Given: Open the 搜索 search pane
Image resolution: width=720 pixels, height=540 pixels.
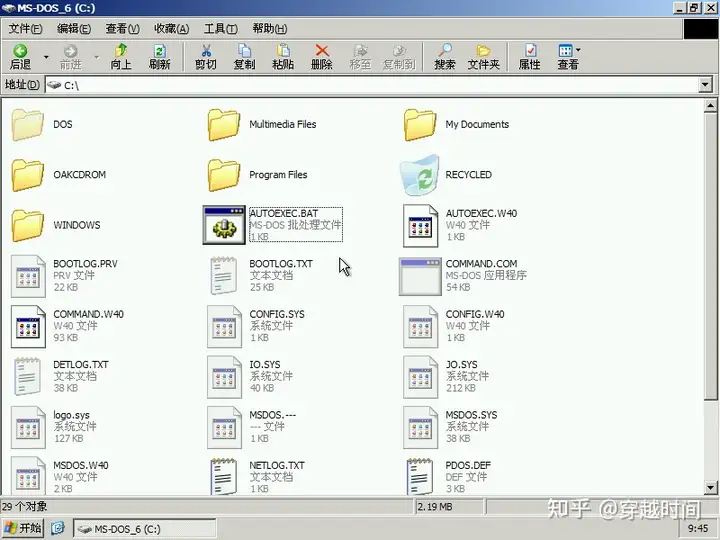Looking at the screenshot, I should click(444, 57).
